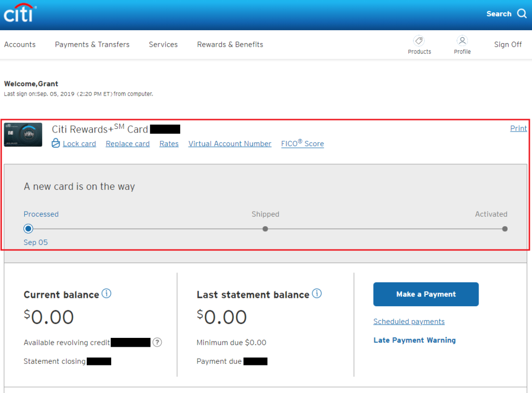Click the Processed marker on the shipping tracker
This screenshot has width=532, height=393.
coord(28,229)
